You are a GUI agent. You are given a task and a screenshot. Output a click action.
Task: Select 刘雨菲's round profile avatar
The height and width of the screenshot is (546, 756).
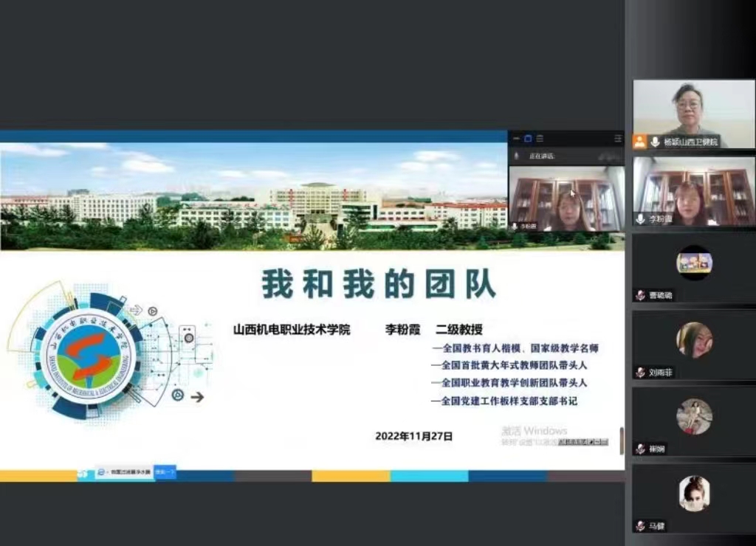pos(694,340)
